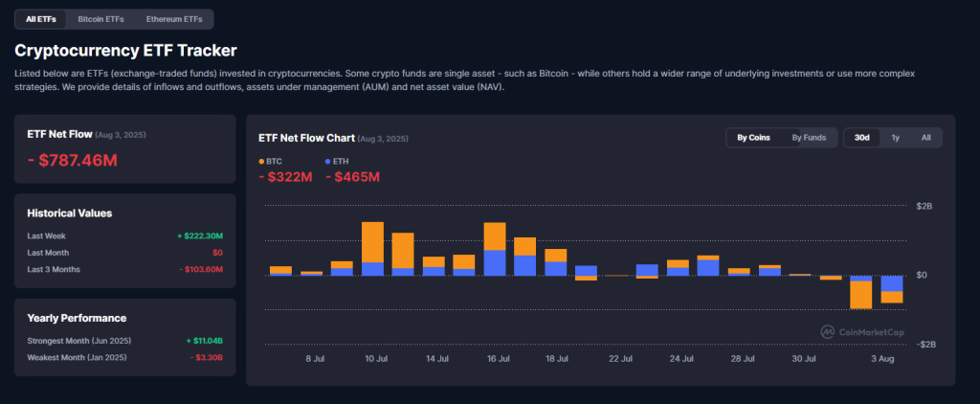Click the -$465M ETH flow value
The image size is (980, 404).
coord(352,177)
